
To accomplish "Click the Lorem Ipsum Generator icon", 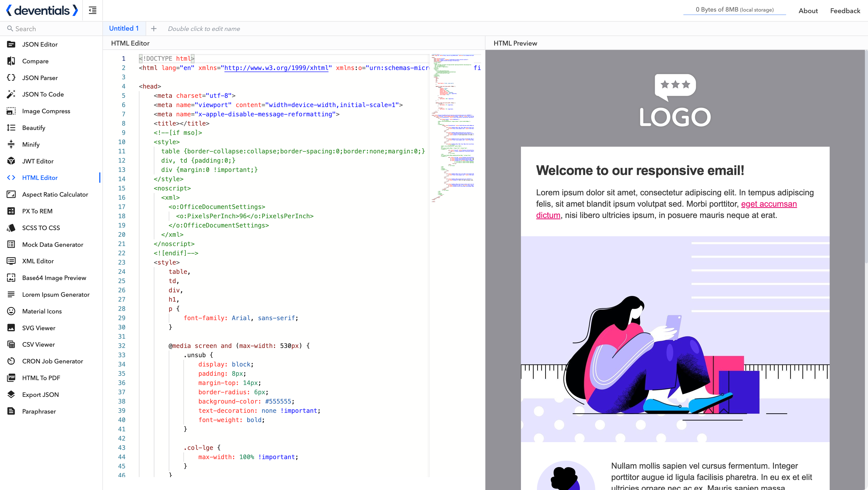I will (x=11, y=294).
